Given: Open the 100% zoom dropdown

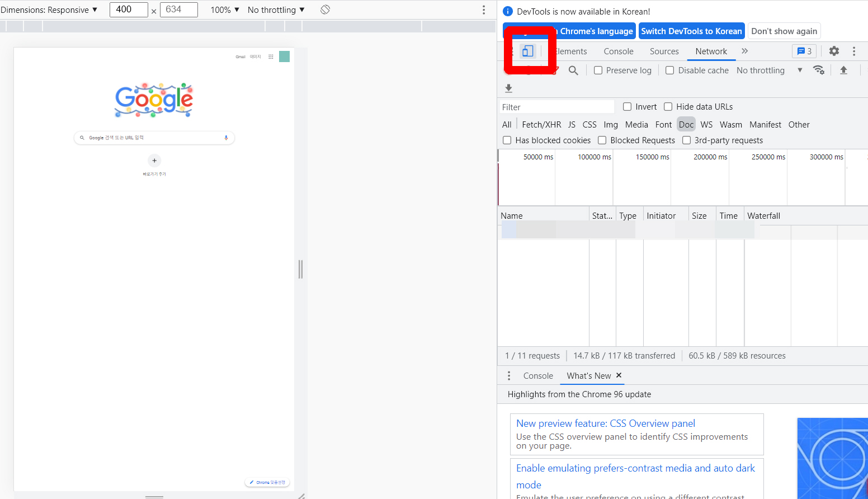Looking at the screenshot, I should click(x=225, y=10).
